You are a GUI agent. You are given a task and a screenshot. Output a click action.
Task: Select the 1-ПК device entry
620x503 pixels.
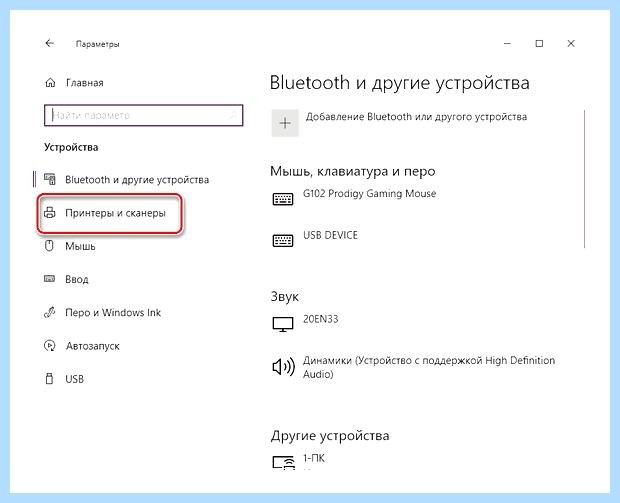314,458
